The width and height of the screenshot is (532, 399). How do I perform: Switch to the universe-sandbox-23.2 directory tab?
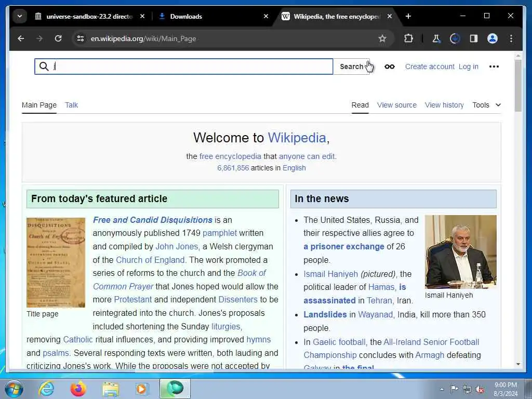click(x=89, y=16)
